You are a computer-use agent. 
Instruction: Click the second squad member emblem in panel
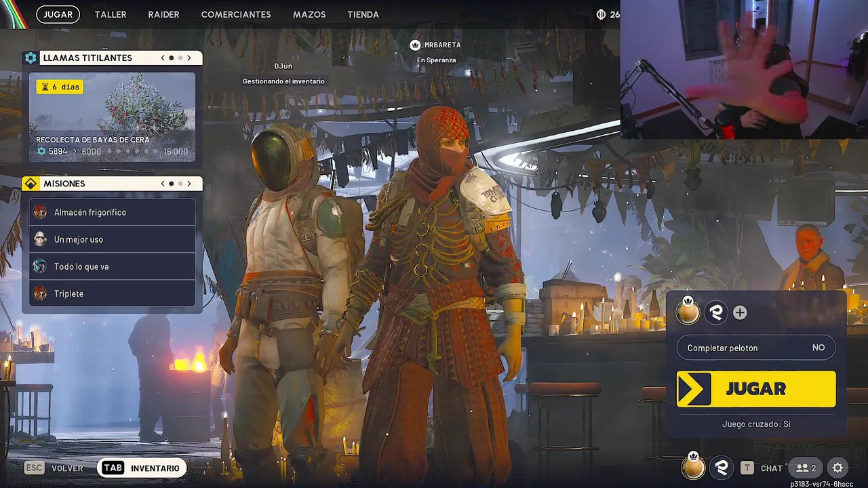tap(716, 312)
